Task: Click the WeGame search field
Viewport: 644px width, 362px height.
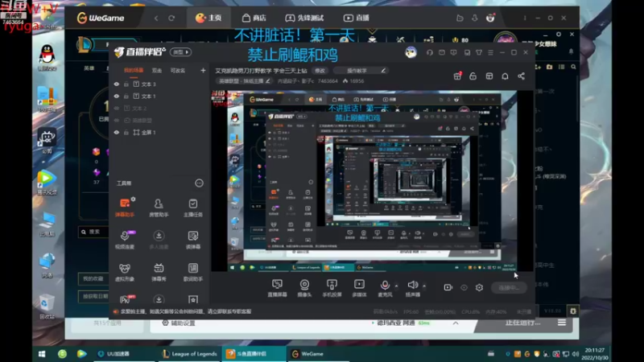Action: click(x=94, y=232)
